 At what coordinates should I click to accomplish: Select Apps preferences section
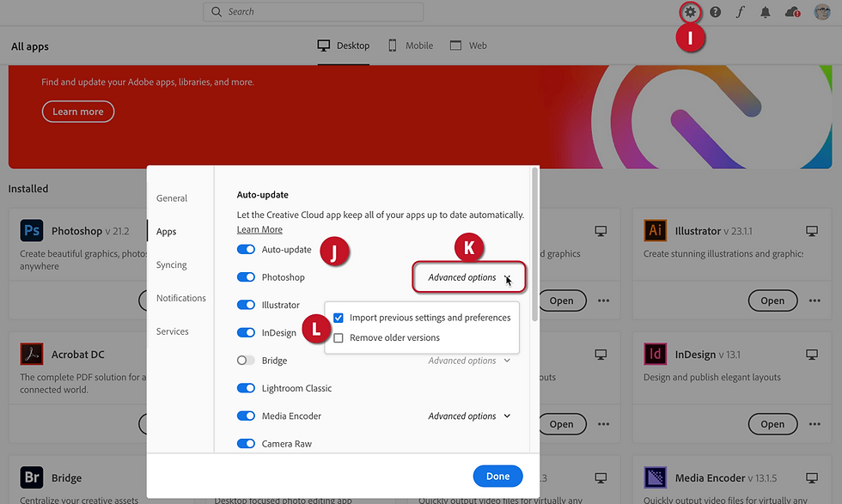point(167,231)
